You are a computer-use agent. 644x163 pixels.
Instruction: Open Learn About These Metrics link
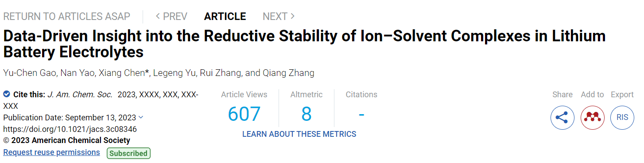299,134
